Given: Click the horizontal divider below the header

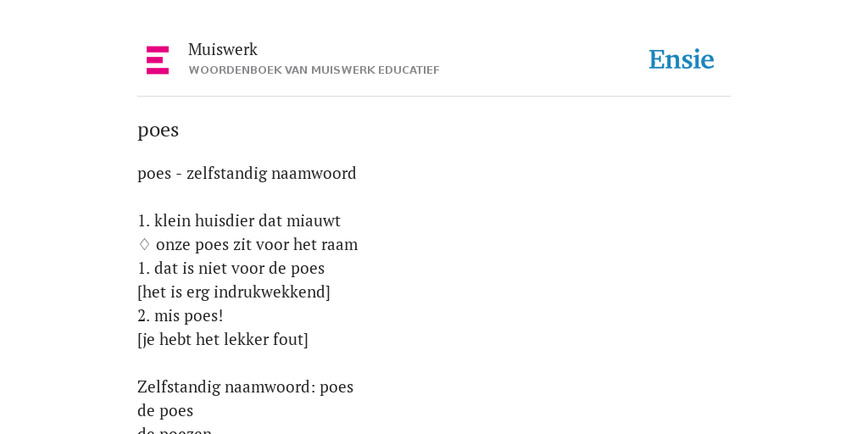Looking at the screenshot, I should (x=434, y=97).
